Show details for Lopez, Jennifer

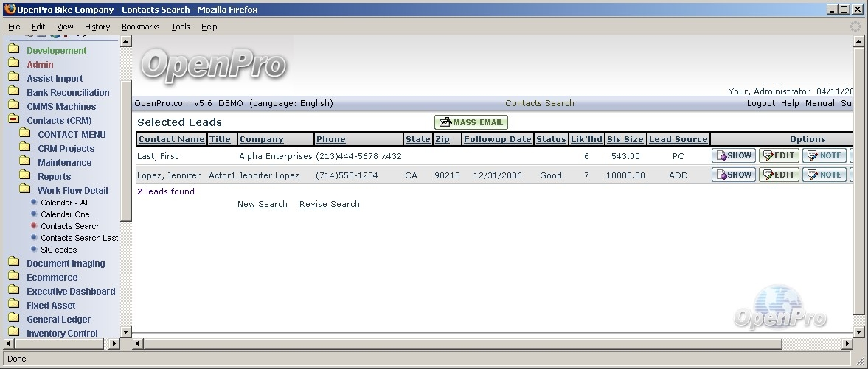(733, 175)
